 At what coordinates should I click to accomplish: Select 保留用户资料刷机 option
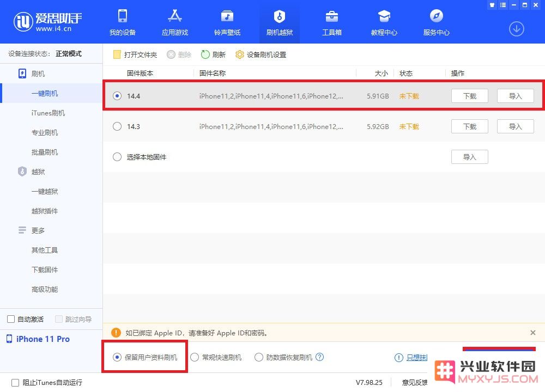point(145,357)
